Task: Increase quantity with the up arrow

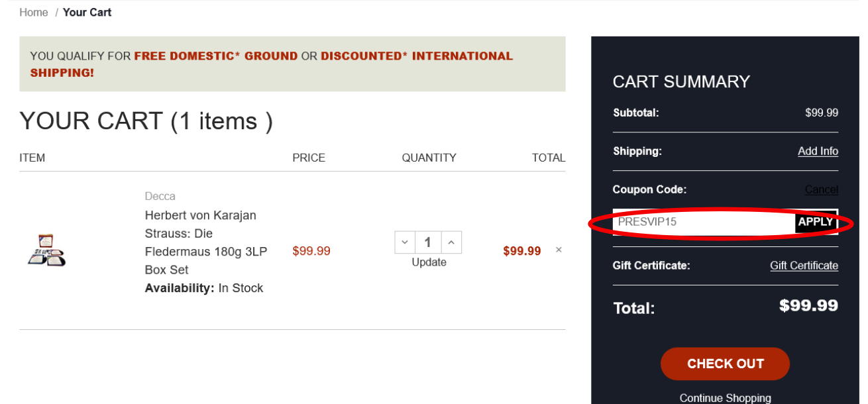Action: click(451, 242)
